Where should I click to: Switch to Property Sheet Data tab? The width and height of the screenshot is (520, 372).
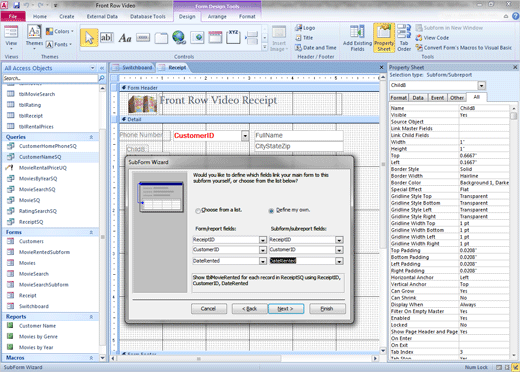[418, 98]
